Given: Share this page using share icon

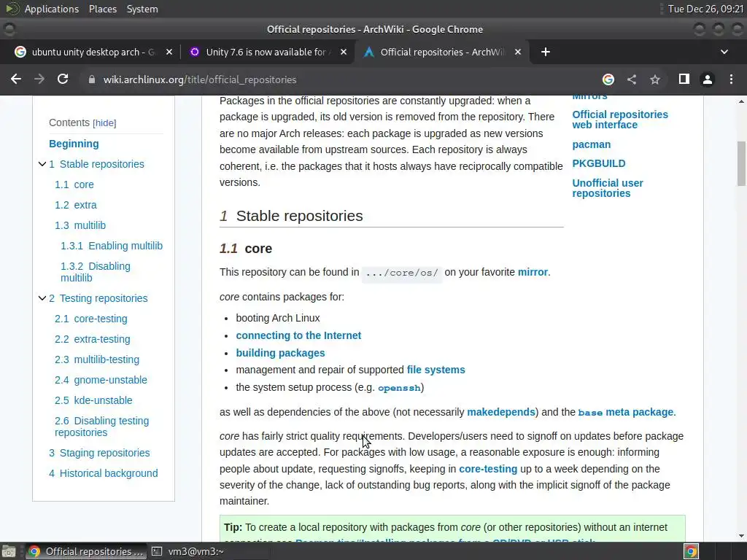Looking at the screenshot, I should tap(632, 79).
